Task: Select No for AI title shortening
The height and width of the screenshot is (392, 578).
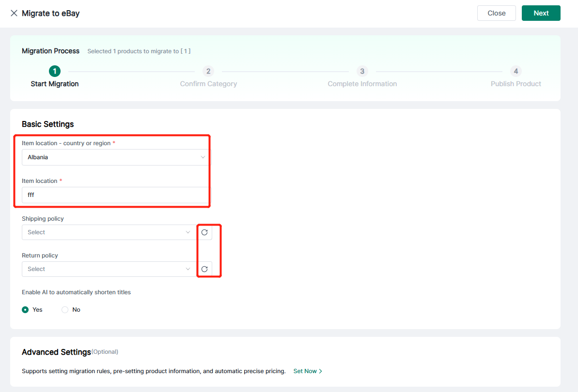Action: pyautogui.click(x=65, y=310)
